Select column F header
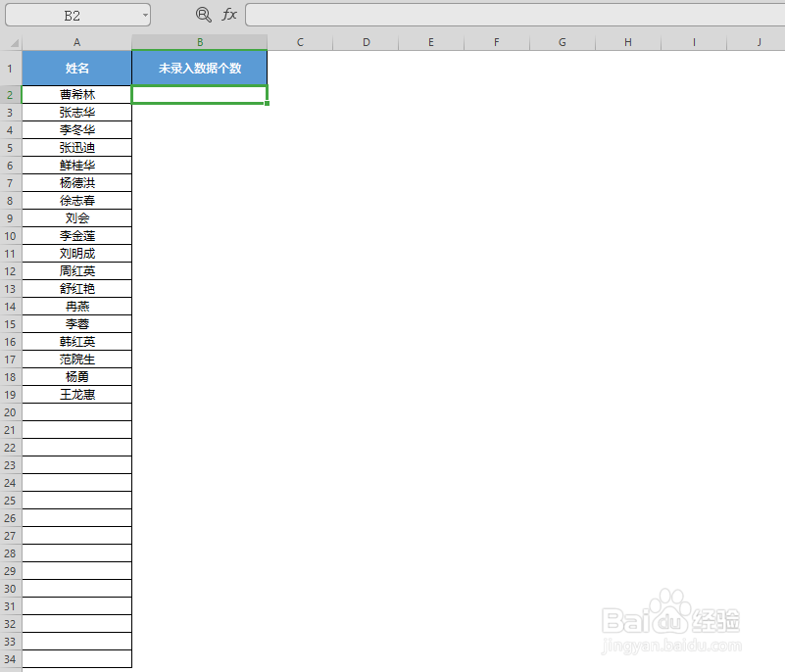The width and height of the screenshot is (785, 672). [x=497, y=42]
